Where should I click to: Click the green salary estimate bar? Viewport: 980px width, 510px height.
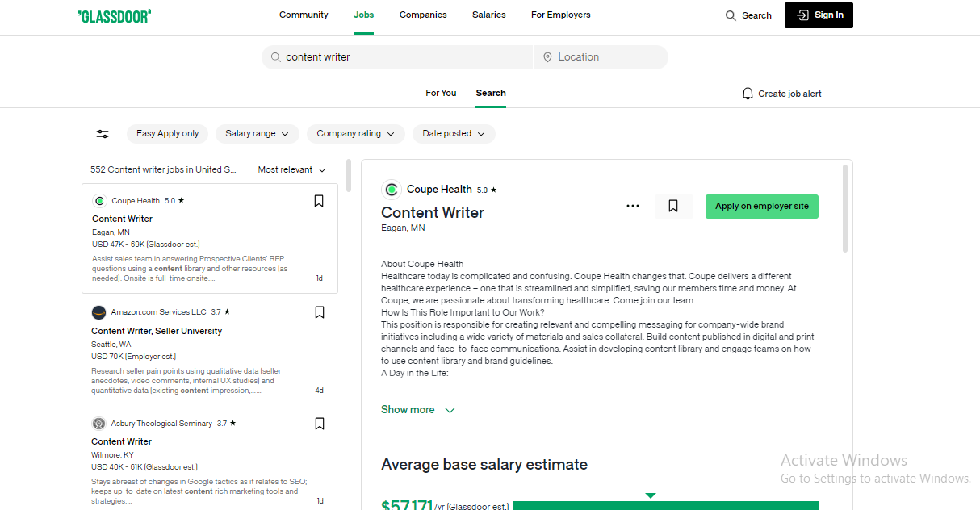click(666, 506)
